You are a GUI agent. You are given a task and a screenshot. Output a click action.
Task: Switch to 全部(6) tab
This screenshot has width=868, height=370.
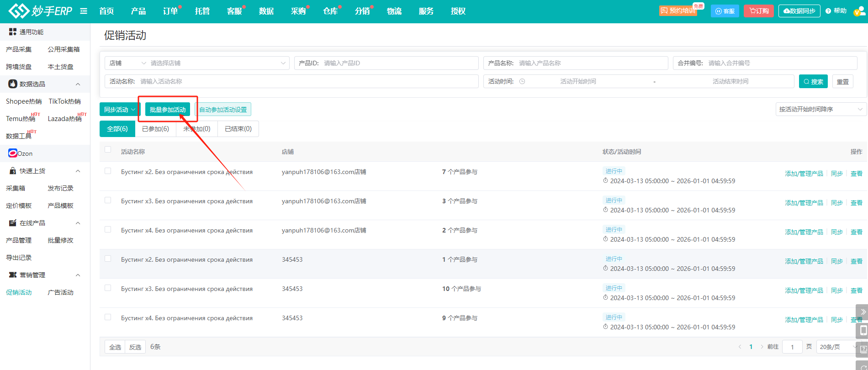pos(117,129)
